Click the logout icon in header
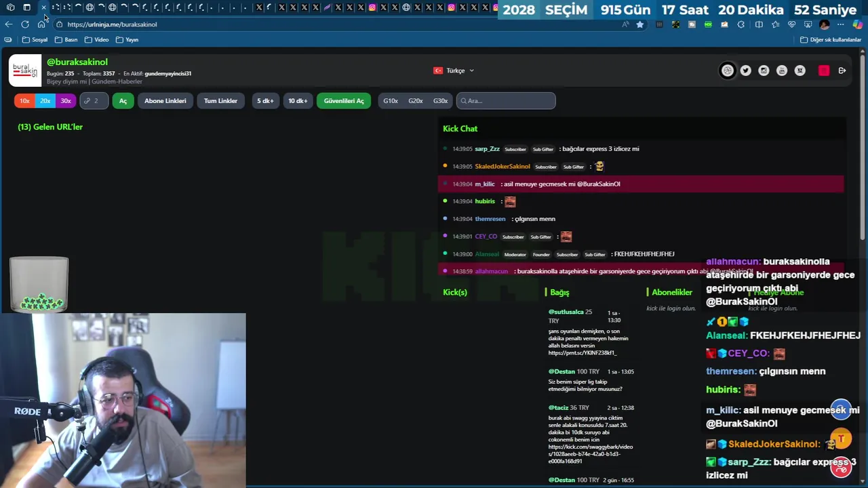Screen dimensions: 868x488 pos(842,70)
